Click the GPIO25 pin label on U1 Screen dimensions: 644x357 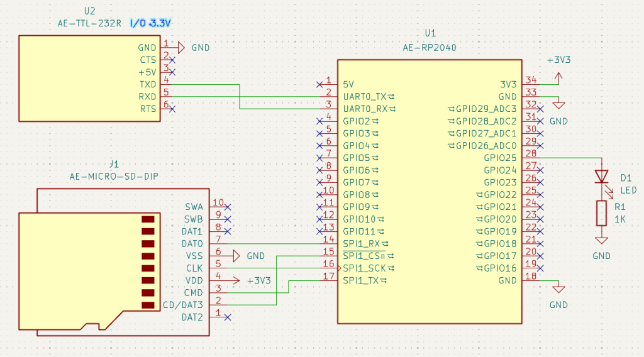point(500,158)
